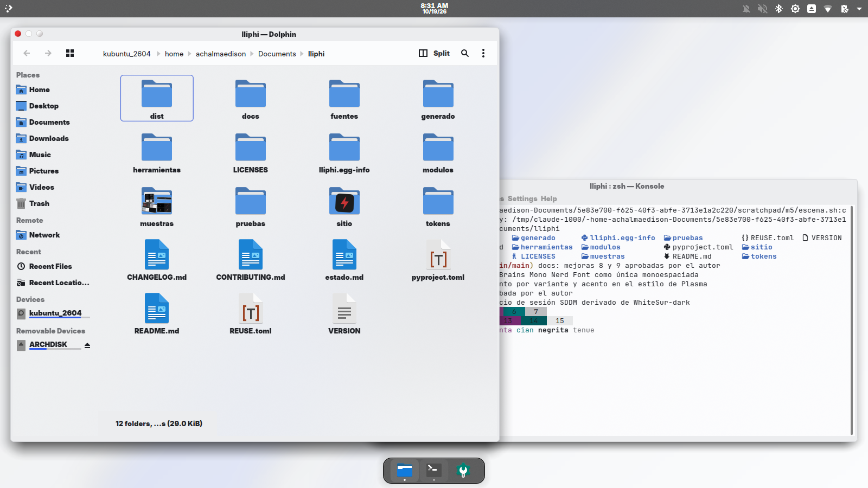Open the Settings menu in Konsole

point(522,198)
